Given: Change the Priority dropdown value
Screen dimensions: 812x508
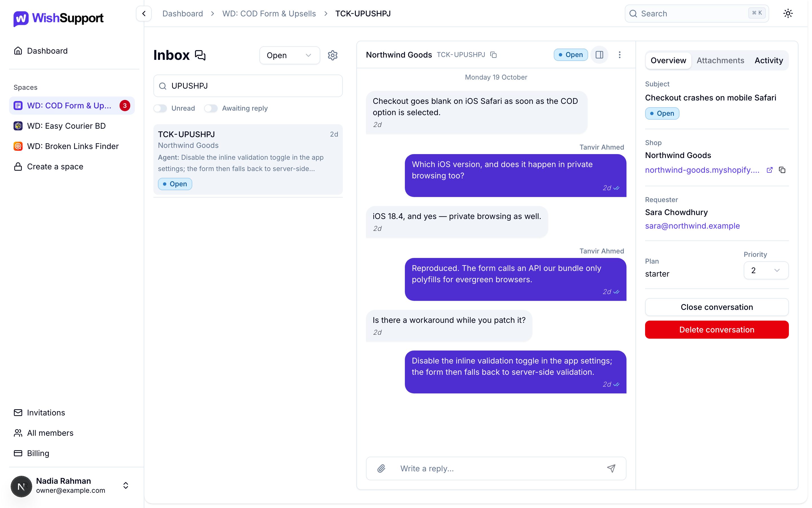Looking at the screenshot, I should [x=766, y=270].
